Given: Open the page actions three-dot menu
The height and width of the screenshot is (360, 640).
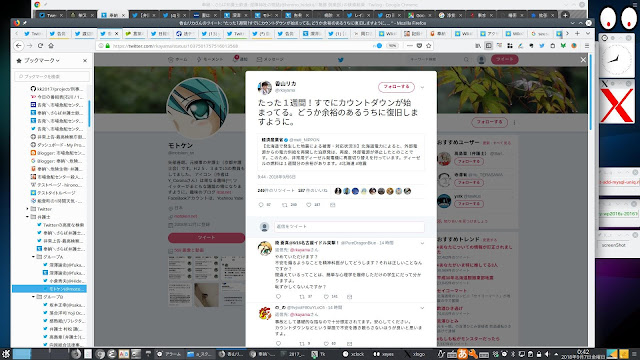Looking at the screenshot, I should click(410, 46).
